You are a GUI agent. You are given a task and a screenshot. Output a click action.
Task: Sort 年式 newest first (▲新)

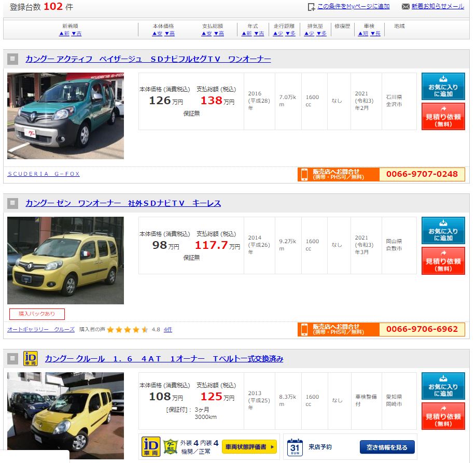[247, 33]
